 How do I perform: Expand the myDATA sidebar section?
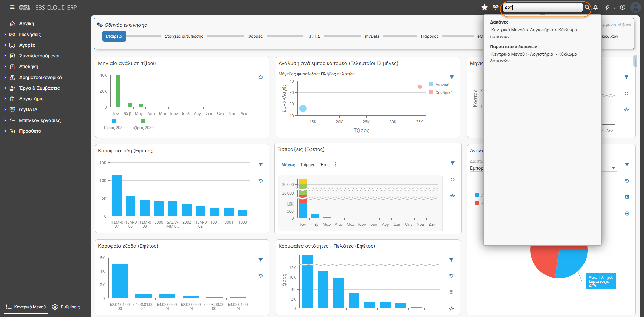(28, 109)
